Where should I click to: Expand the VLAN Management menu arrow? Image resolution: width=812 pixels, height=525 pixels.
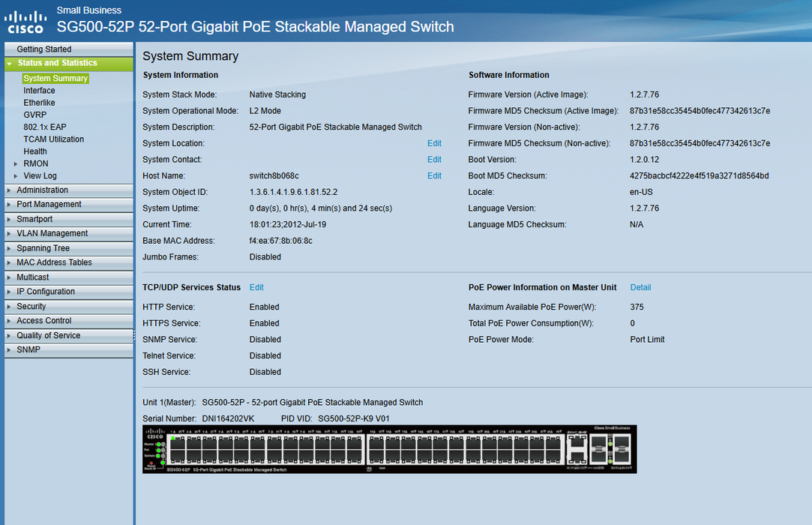pos(9,234)
